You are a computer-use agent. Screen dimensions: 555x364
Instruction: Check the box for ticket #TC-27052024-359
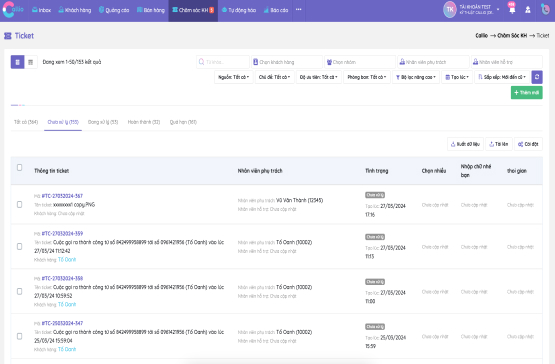pos(19,246)
